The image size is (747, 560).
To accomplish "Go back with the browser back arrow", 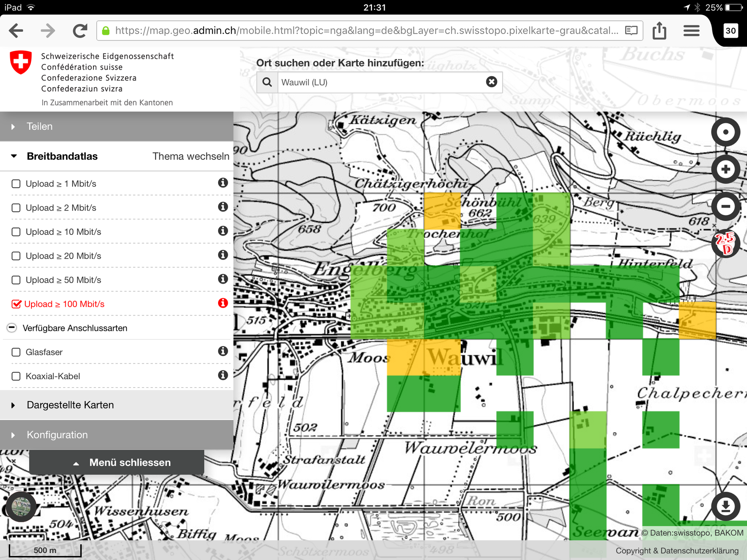I will tap(16, 31).
